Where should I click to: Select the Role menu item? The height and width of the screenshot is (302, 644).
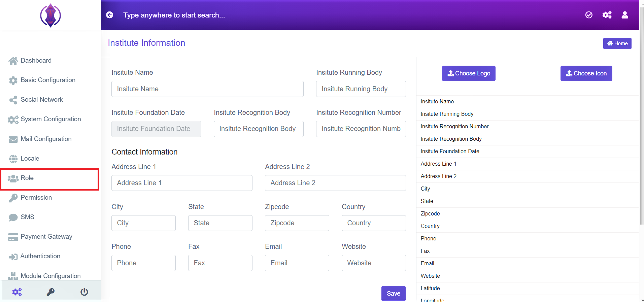(x=50, y=179)
